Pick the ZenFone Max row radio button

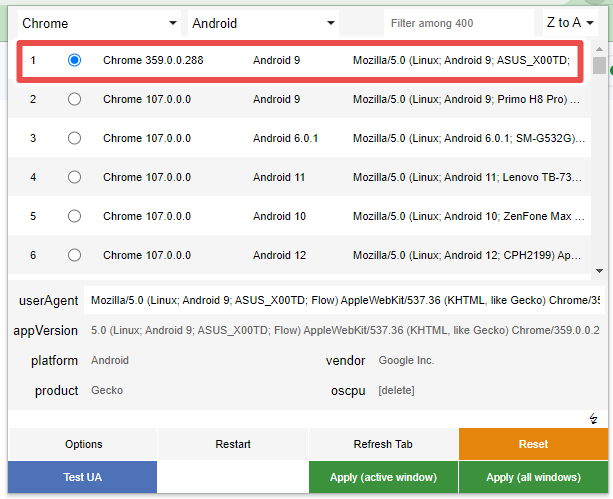74,216
